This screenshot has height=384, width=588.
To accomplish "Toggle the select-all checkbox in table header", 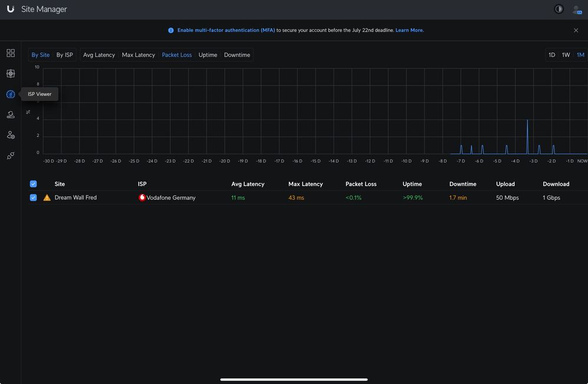I will pyautogui.click(x=34, y=184).
